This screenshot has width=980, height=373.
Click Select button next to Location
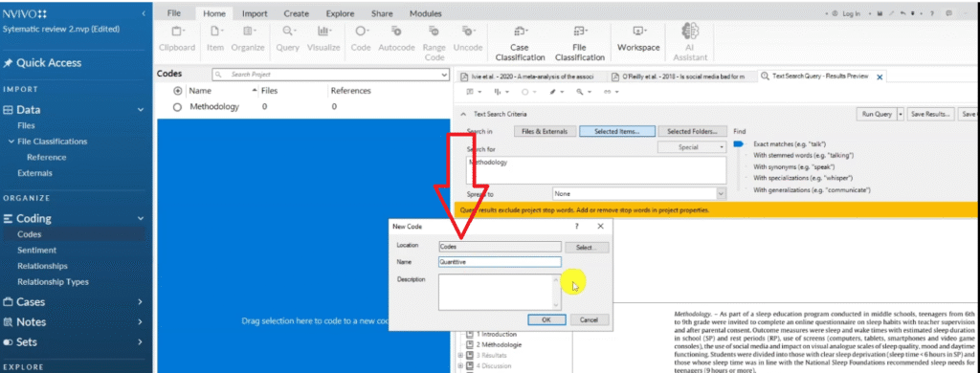pyautogui.click(x=587, y=248)
